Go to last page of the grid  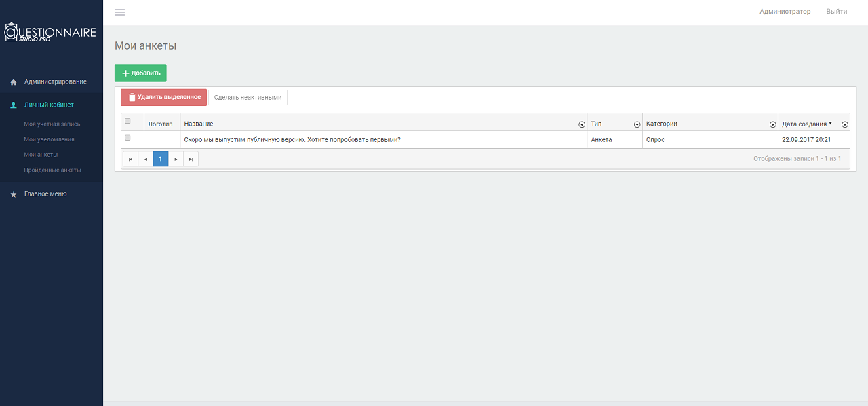tap(191, 159)
